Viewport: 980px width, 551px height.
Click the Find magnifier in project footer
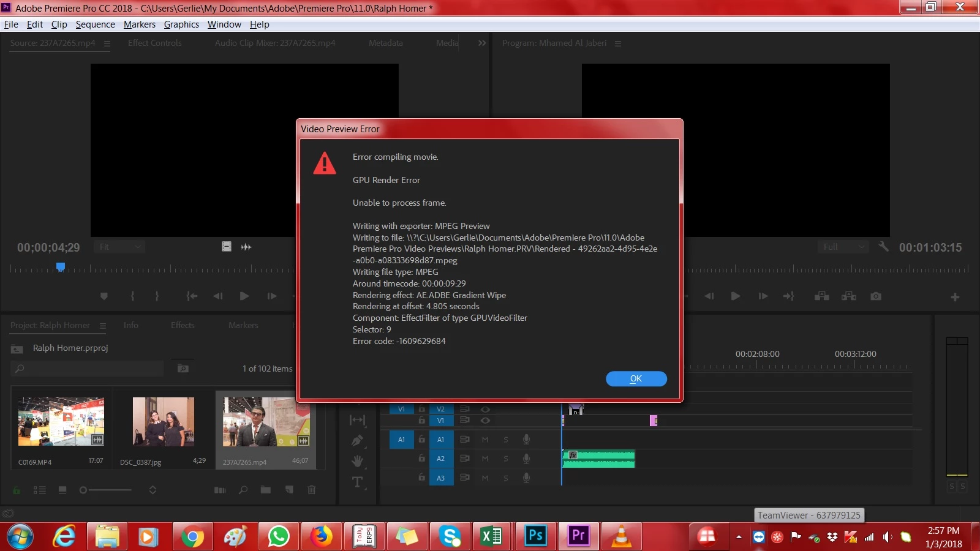(x=243, y=490)
